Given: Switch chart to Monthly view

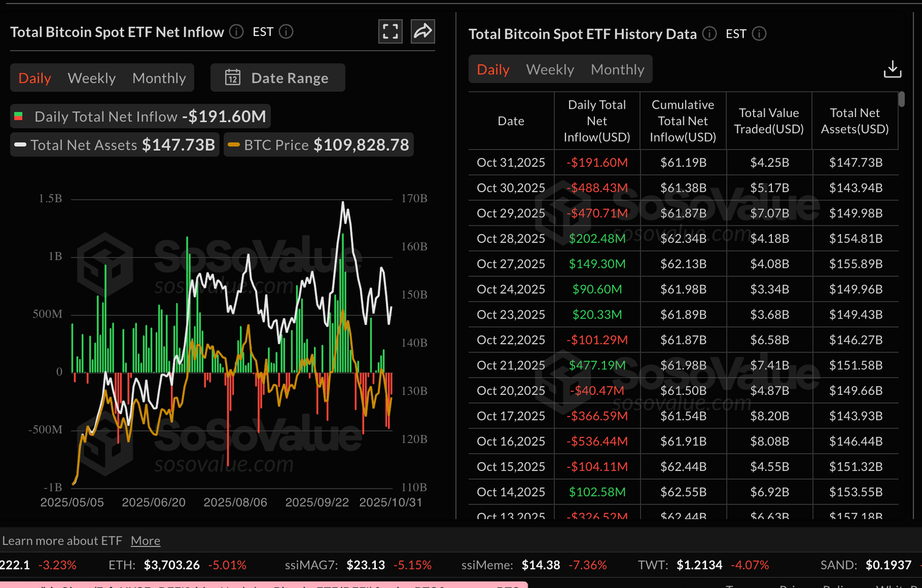Looking at the screenshot, I should (x=159, y=78).
